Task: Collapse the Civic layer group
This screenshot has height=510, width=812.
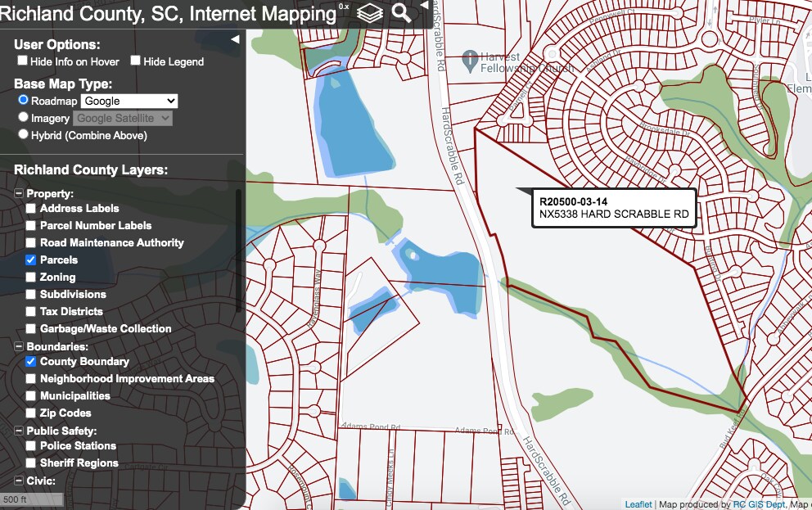Action: tap(19, 481)
